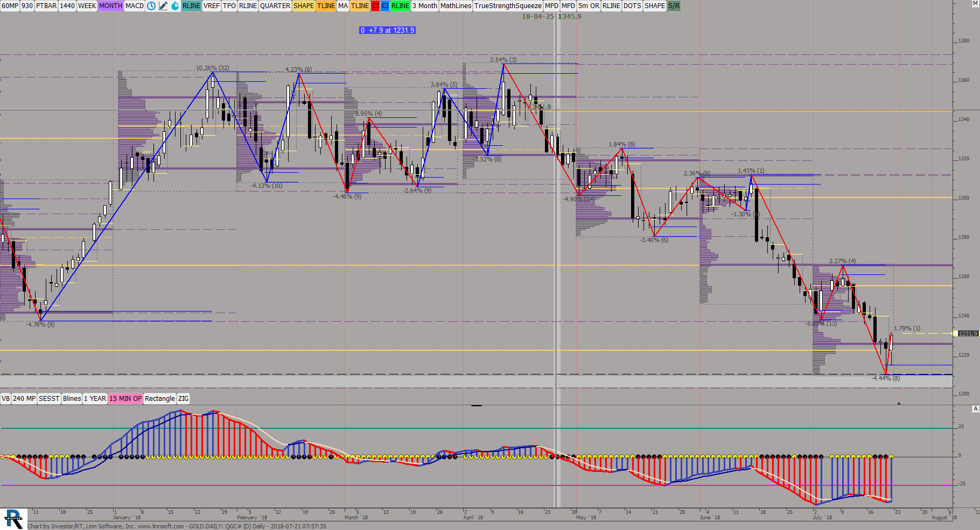Click the plain SHAPE button before S/R

[x=655, y=6]
